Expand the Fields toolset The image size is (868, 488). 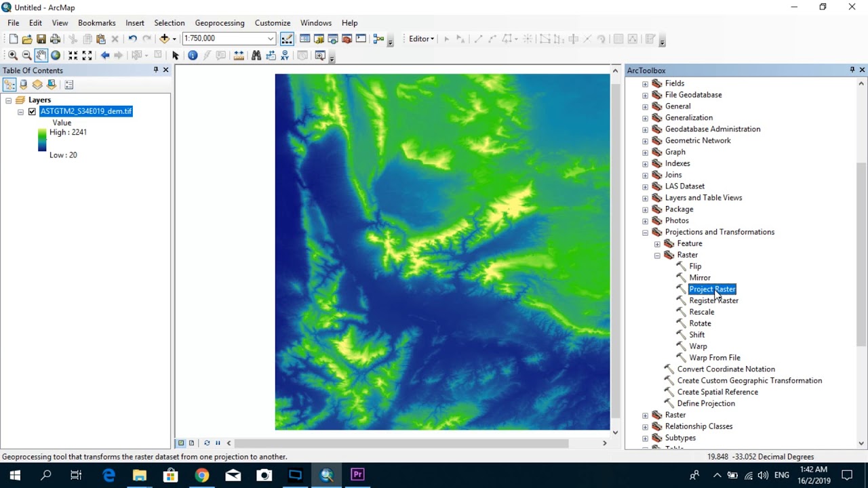tap(645, 83)
